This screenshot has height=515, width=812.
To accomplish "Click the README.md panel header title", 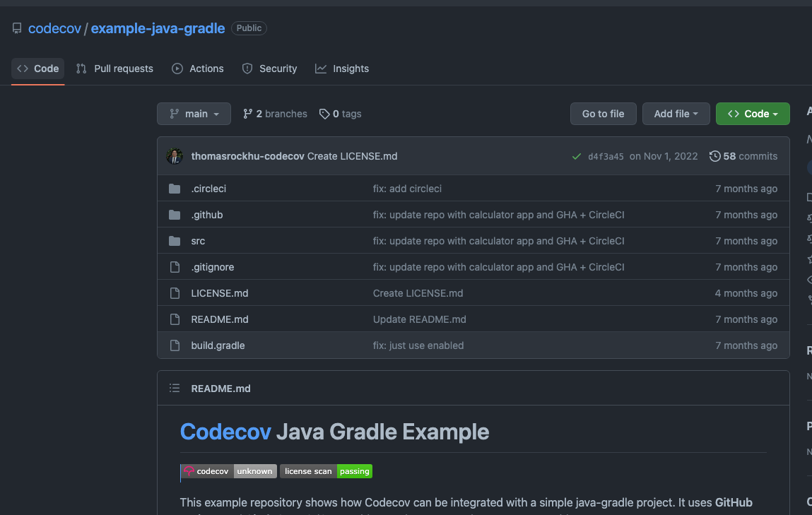I will click(x=220, y=389).
